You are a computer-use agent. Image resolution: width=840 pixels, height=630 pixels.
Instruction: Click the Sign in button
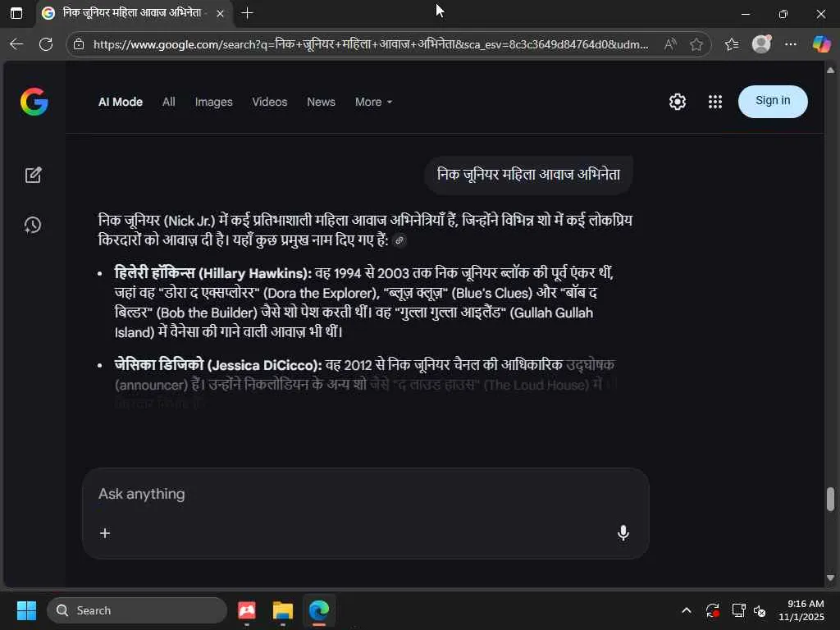tap(773, 101)
